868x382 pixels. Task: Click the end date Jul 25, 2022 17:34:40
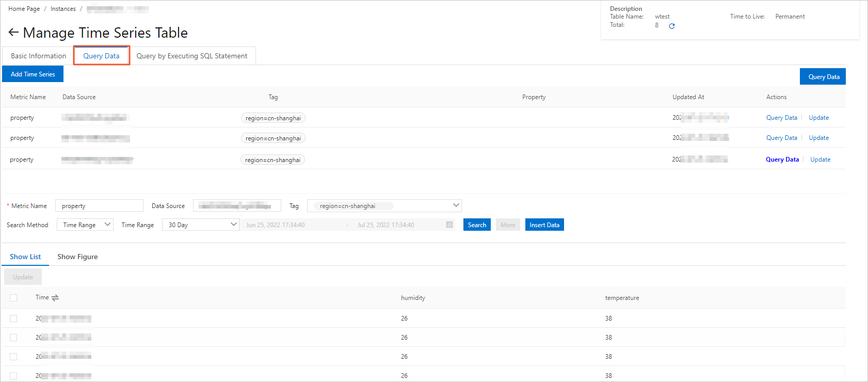(x=385, y=225)
